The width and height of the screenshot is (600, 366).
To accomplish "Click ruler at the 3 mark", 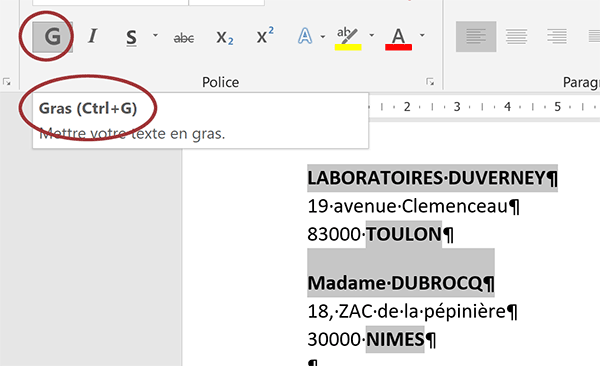I will [x=457, y=106].
